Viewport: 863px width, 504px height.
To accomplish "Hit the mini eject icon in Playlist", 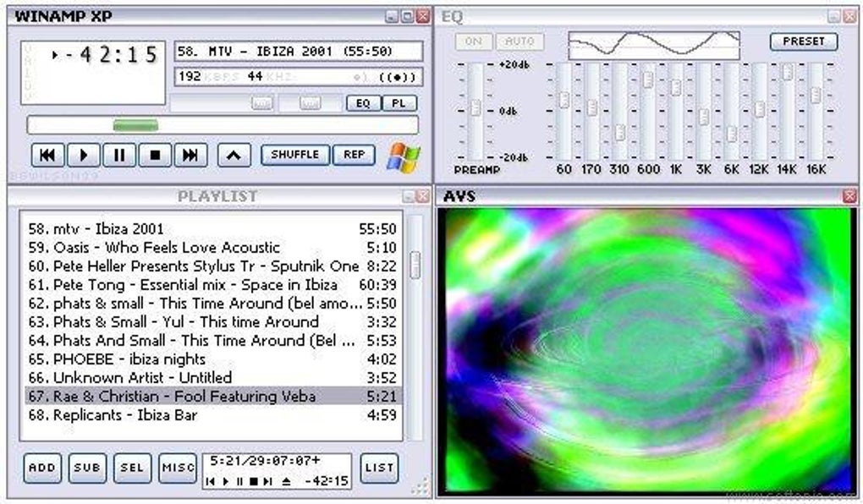I will point(286,481).
